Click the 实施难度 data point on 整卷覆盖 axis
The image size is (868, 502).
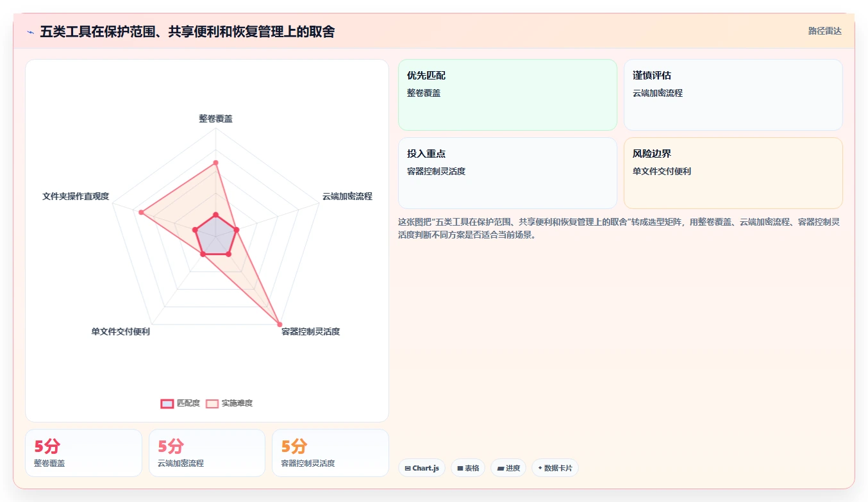click(215, 163)
